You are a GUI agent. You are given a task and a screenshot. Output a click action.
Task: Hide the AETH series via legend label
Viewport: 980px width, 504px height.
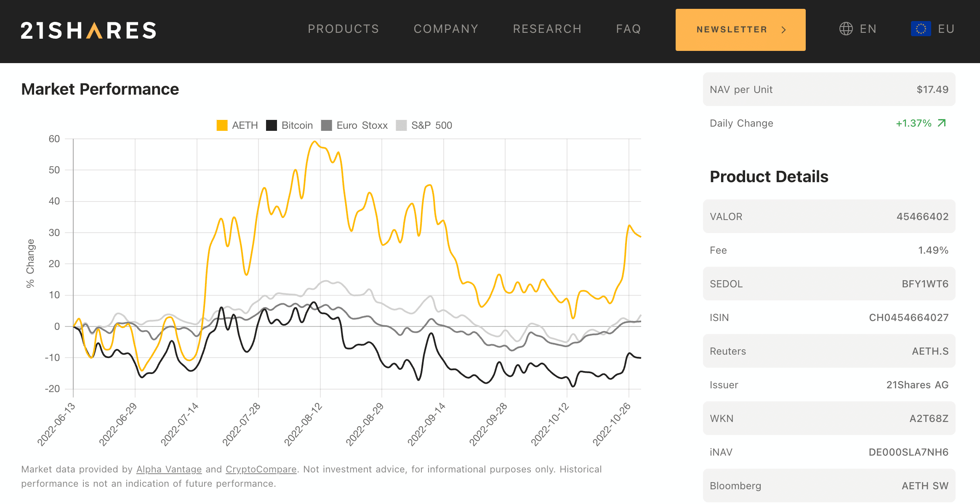[245, 125]
